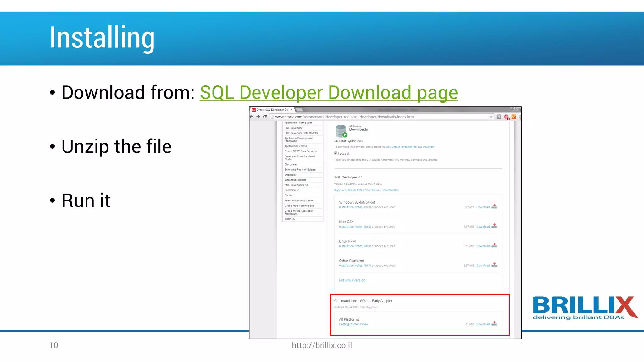This screenshot has width=644, height=362.
Task: Open SQL Developer Download page hyperlink
Action: point(329,92)
